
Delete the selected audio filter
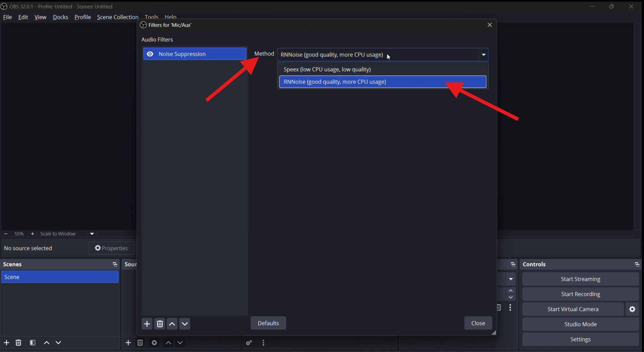click(x=159, y=324)
